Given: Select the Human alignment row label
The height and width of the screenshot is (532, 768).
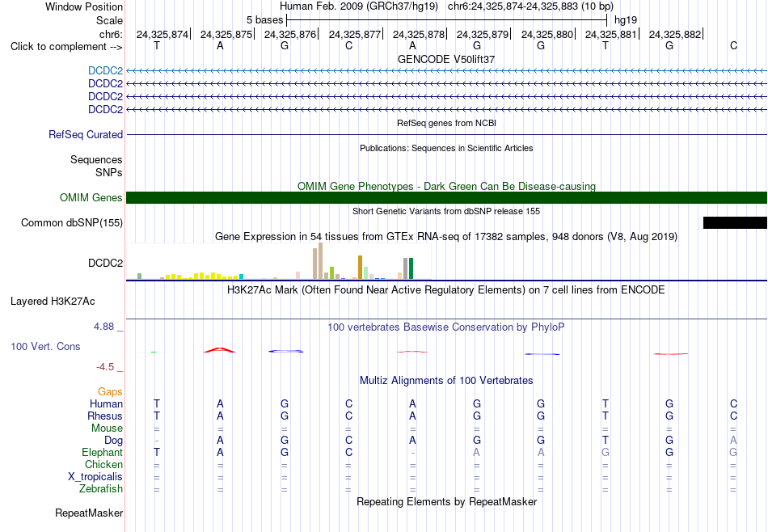Looking at the screenshot, I should pyautogui.click(x=106, y=404).
